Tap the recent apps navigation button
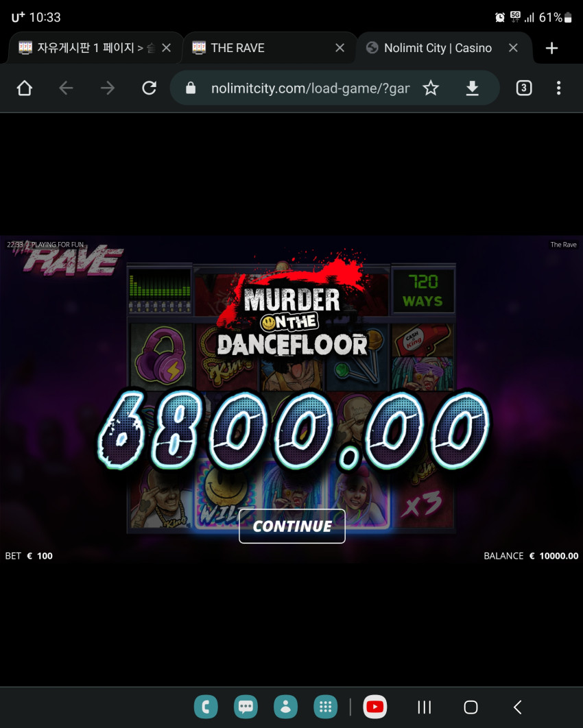 point(424,707)
